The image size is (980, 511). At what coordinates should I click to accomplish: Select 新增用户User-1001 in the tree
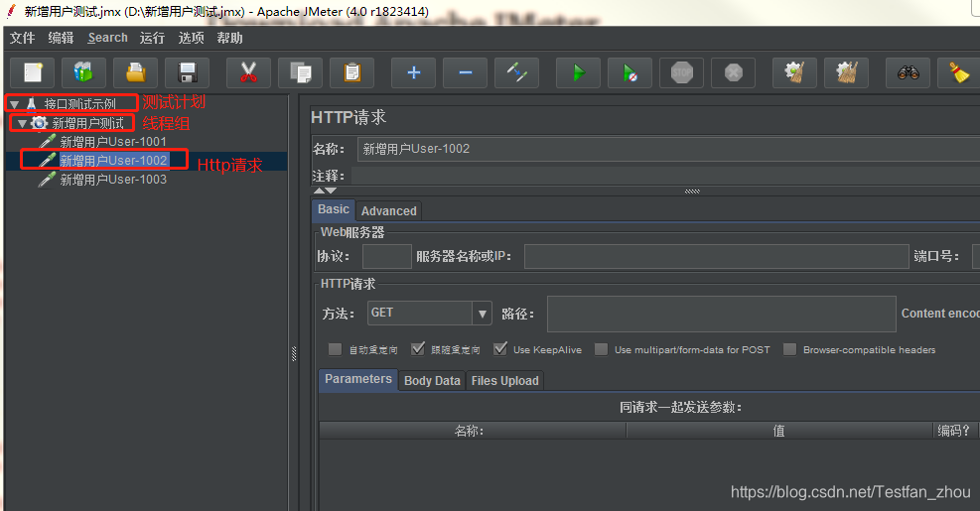point(113,142)
